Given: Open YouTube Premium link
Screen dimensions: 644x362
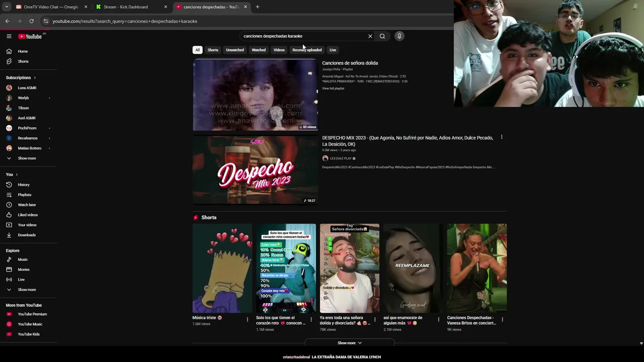Looking at the screenshot, I should tap(32, 314).
